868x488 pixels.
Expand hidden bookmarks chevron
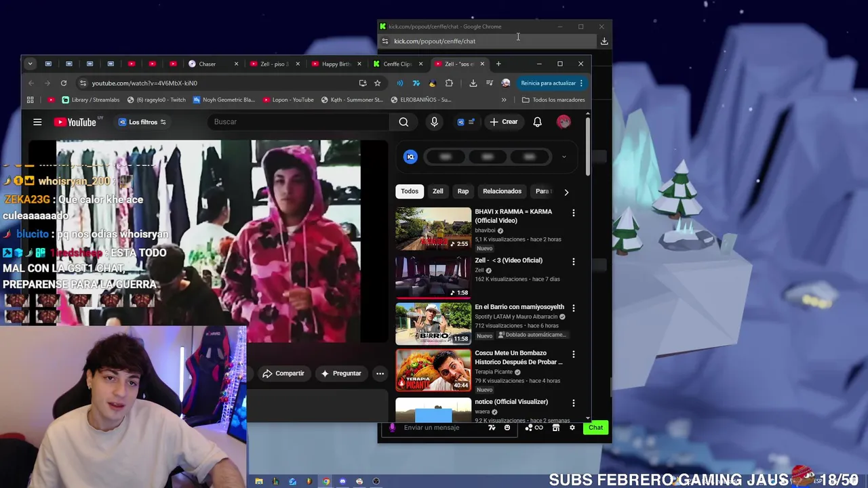pyautogui.click(x=503, y=100)
